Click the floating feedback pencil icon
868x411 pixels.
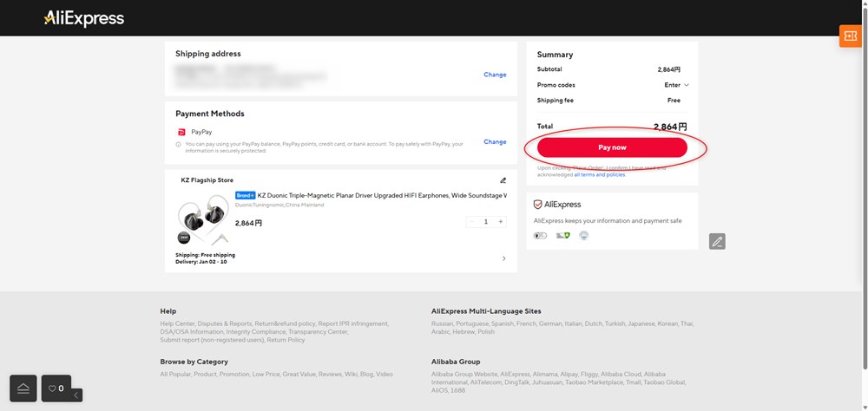pyautogui.click(x=716, y=242)
